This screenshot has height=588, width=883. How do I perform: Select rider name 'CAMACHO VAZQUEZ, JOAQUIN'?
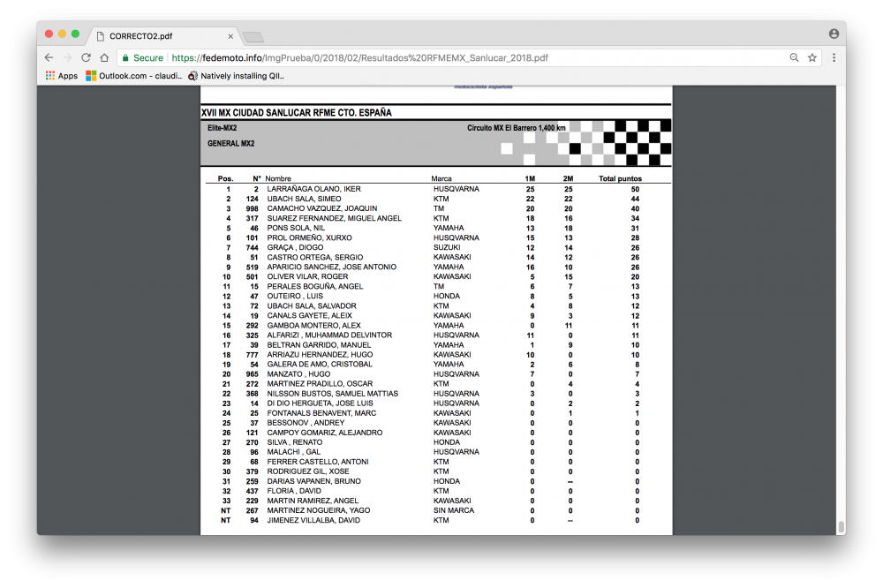(322, 208)
